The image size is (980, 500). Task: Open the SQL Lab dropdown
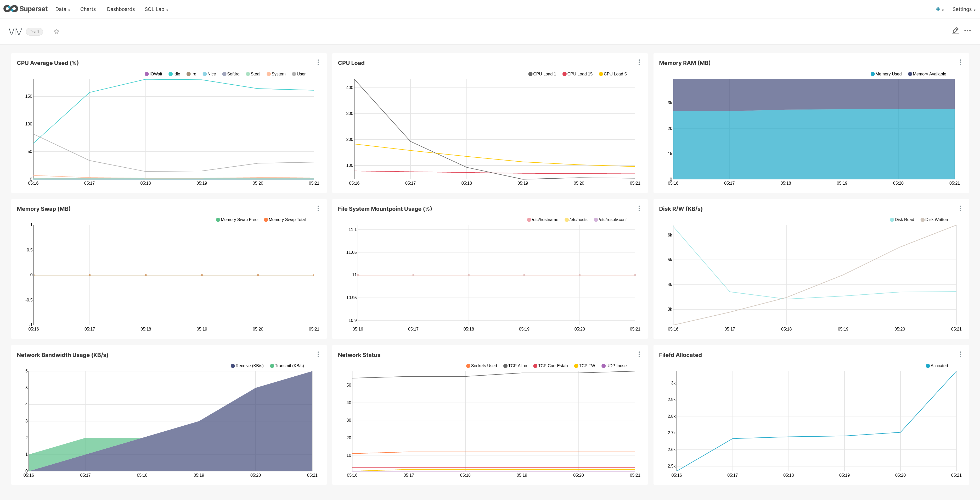click(156, 9)
